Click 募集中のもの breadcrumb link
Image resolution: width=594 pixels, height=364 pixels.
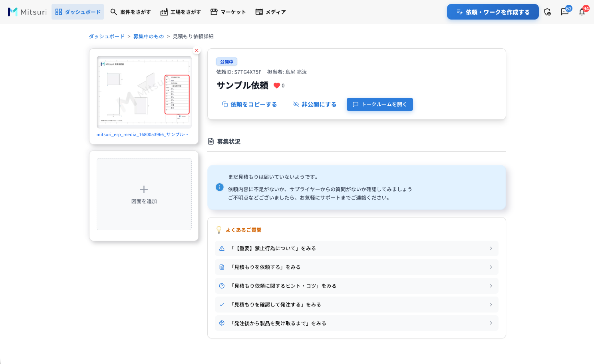click(149, 36)
